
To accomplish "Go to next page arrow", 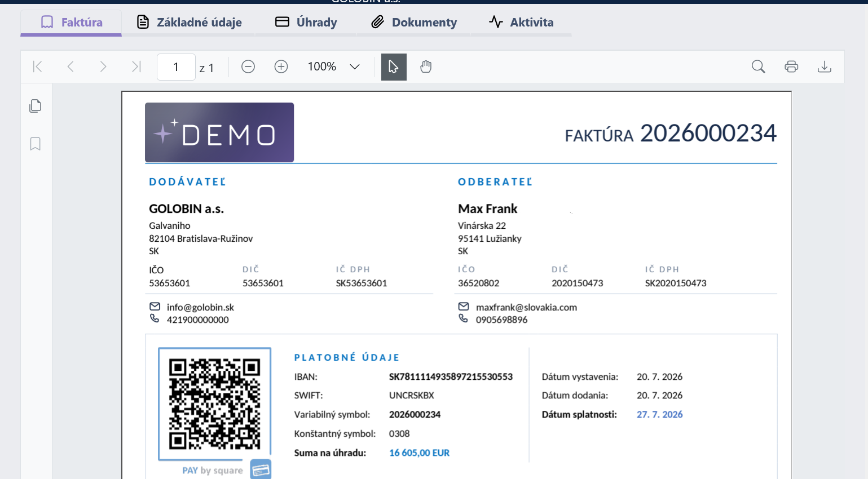I will click(103, 66).
